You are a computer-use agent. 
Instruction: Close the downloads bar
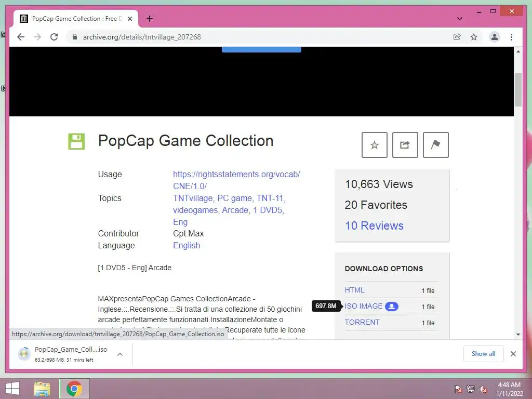pos(513,354)
